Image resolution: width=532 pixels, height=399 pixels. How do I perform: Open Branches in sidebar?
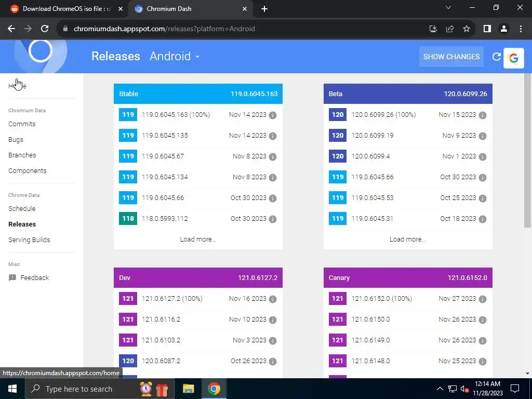pyautogui.click(x=22, y=155)
